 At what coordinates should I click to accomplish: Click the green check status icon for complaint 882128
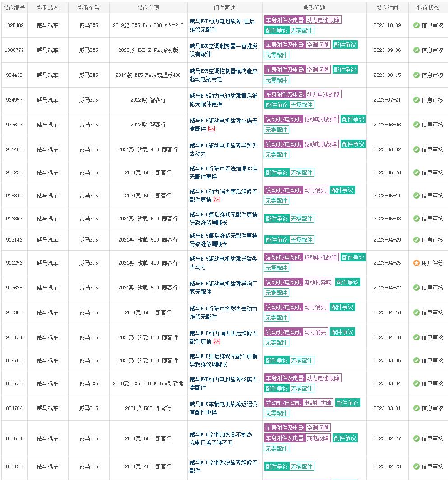pos(416,466)
